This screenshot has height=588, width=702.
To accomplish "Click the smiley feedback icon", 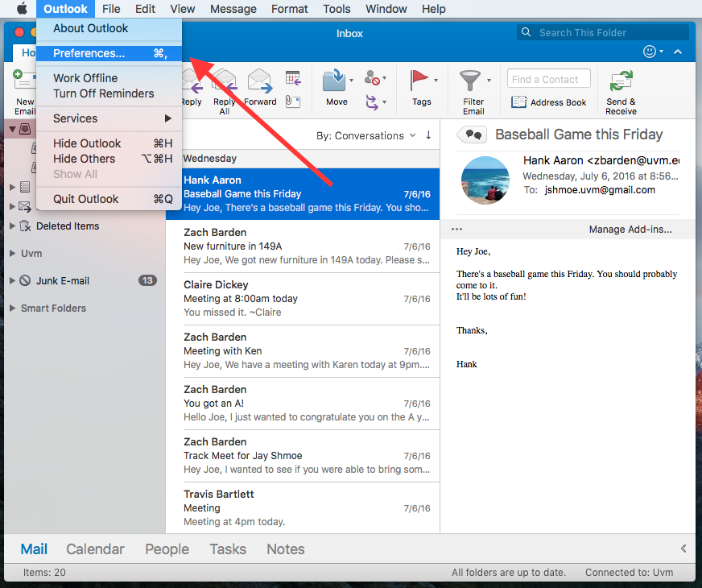I will (649, 52).
